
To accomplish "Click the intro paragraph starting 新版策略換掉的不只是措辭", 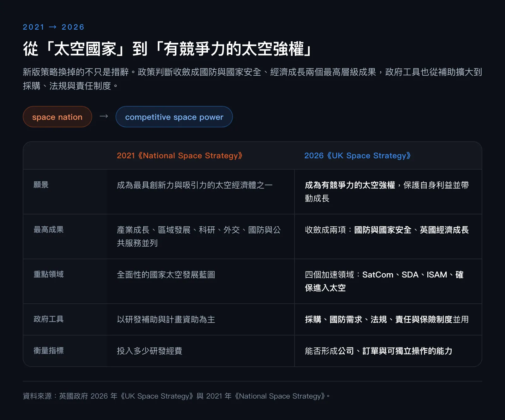I will pyautogui.click(x=252, y=79).
